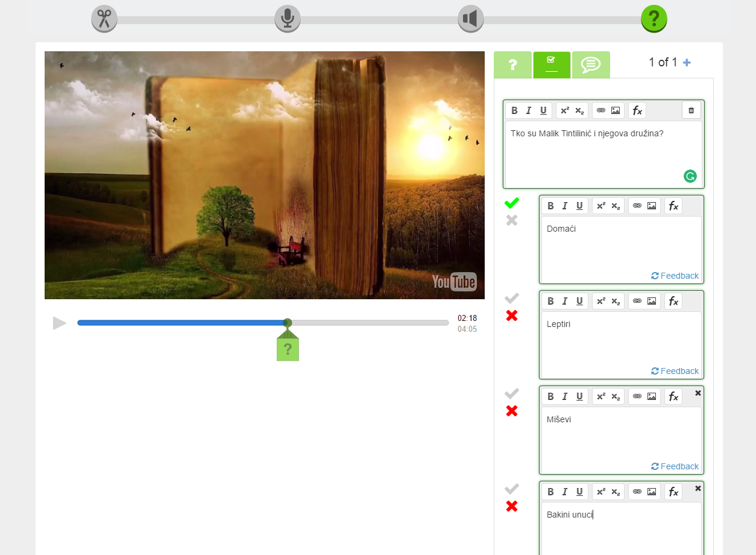This screenshot has width=756, height=555.
Task: Open formula editor in Leptiri answer toolbar
Action: [673, 301]
